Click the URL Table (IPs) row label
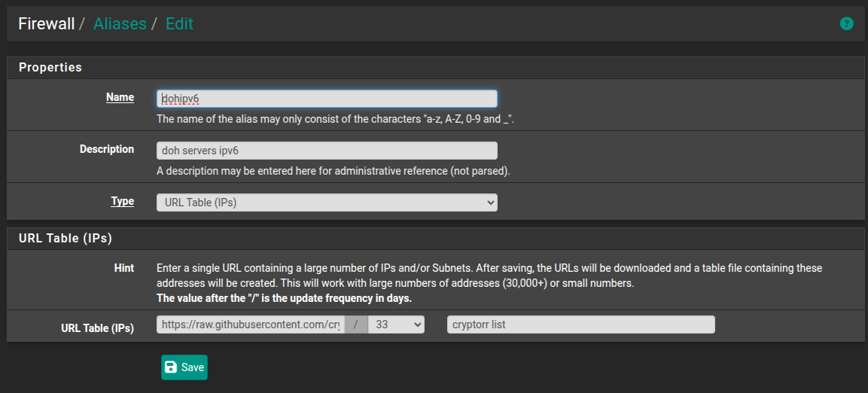 coord(97,328)
